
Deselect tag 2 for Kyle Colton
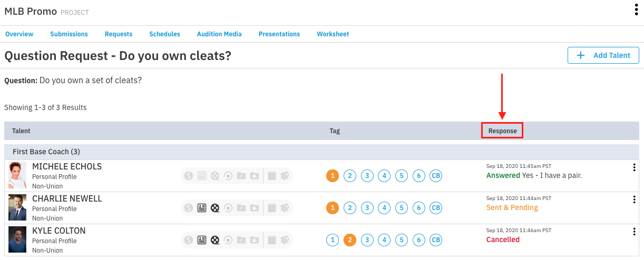(349, 240)
